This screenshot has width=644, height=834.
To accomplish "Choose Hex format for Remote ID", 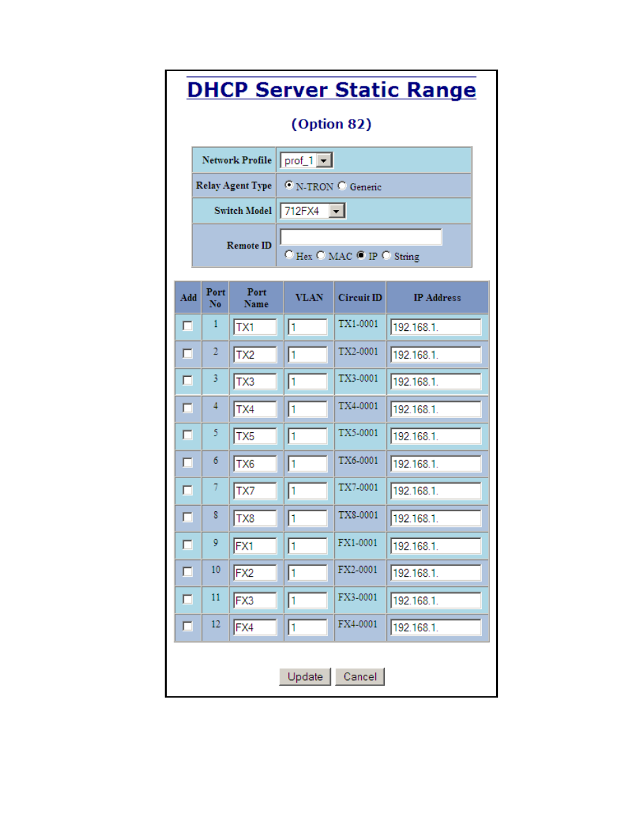I will click(x=289, y=255).
